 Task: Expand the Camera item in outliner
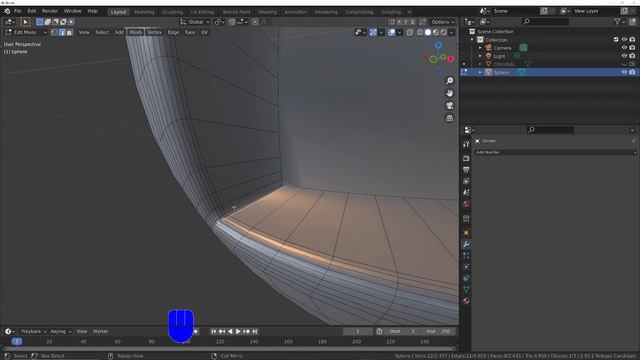point(480,48)
